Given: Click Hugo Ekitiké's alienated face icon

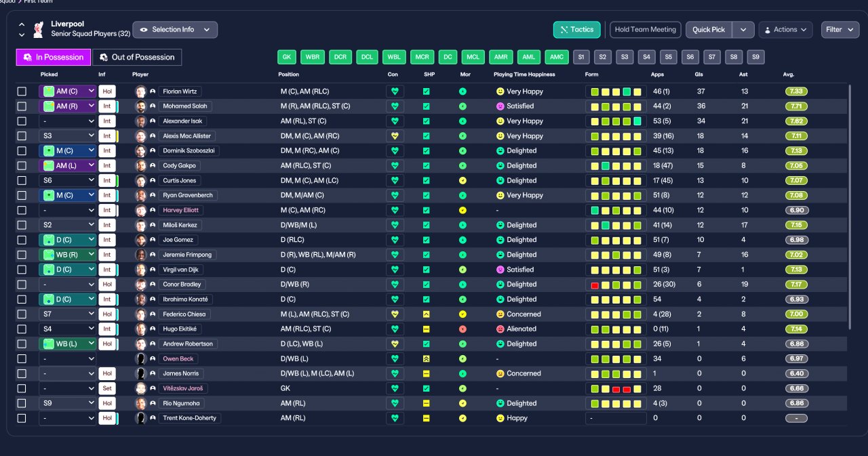Looking at the screenshot, I should click(x=500, y=329).
